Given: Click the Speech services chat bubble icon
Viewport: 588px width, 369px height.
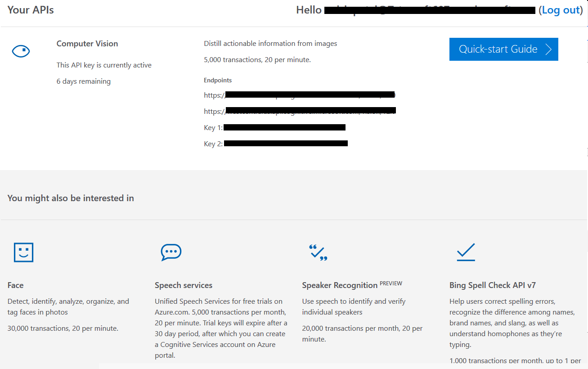Looking at the screenshot, I should 171,252.
